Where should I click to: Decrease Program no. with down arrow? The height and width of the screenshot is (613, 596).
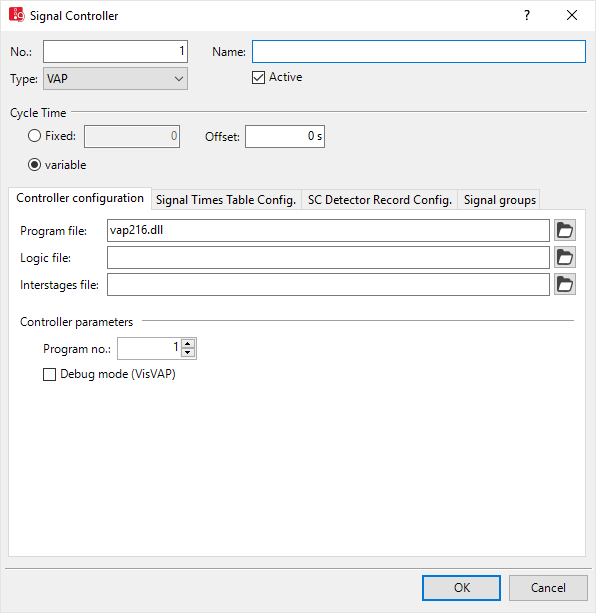tap(188, 353)
